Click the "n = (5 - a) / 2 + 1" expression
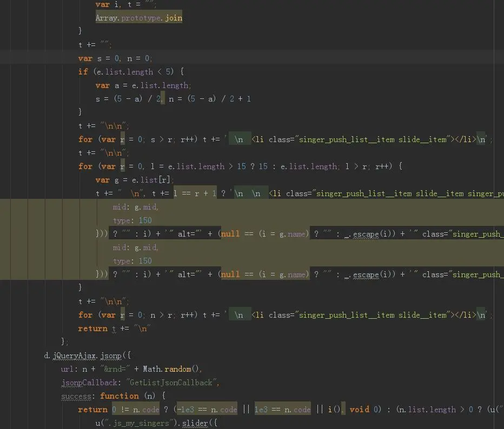The height and width of the screenshot is (429, 504). 210,99
